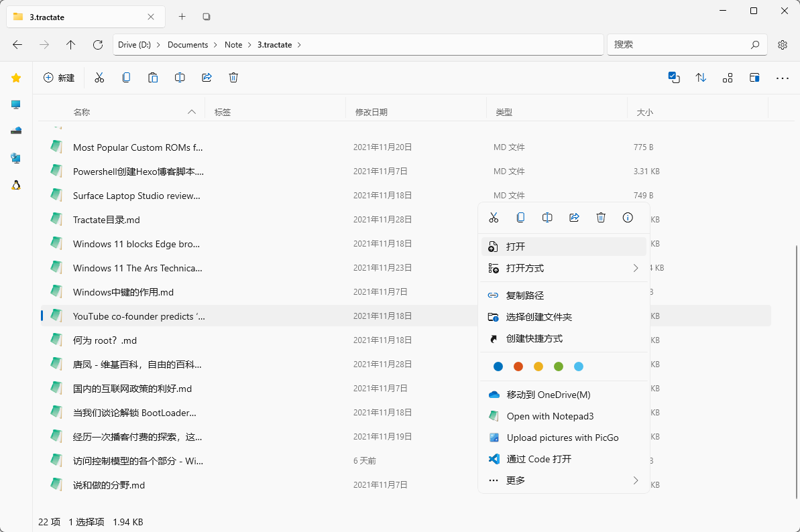Open the settings gear icon
Screen dimensions: 800x532
point(782,45)
